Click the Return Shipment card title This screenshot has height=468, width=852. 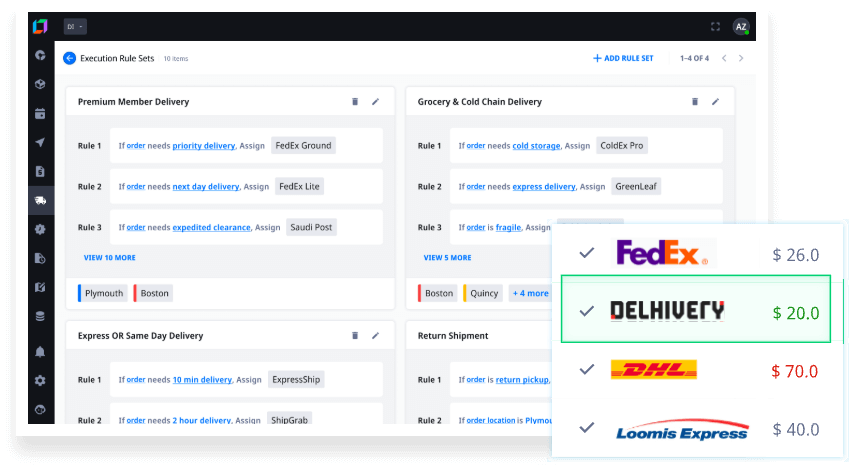click(x=453, y=336)
